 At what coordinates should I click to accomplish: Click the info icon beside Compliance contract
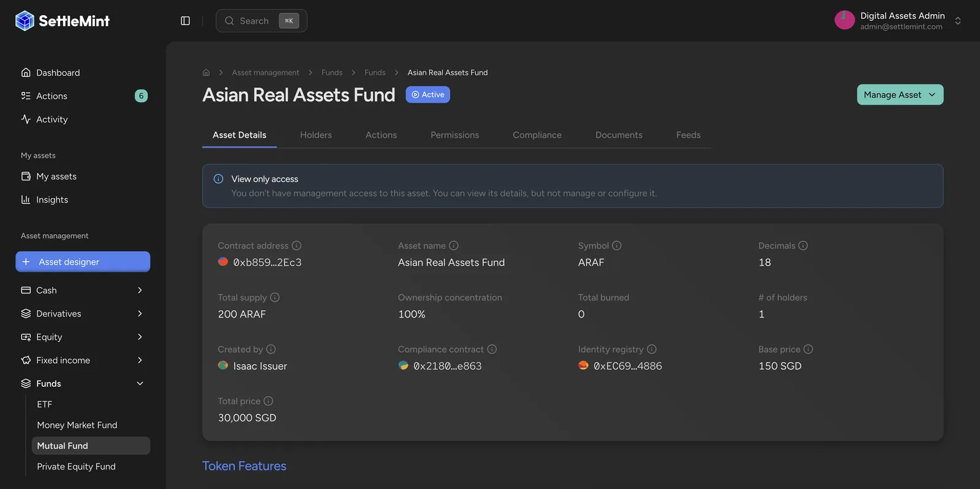click(492, 349)
